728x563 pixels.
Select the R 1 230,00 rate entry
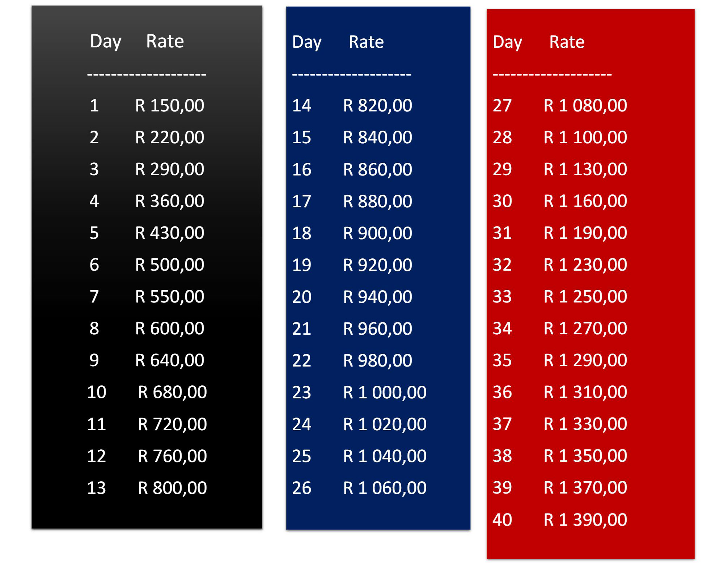coord(585,265)
